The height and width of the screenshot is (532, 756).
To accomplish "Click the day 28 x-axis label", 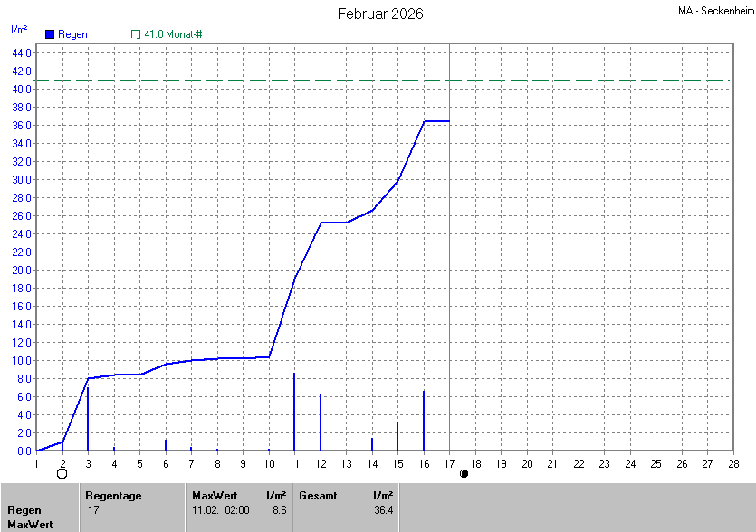I will tap(732, 464).
